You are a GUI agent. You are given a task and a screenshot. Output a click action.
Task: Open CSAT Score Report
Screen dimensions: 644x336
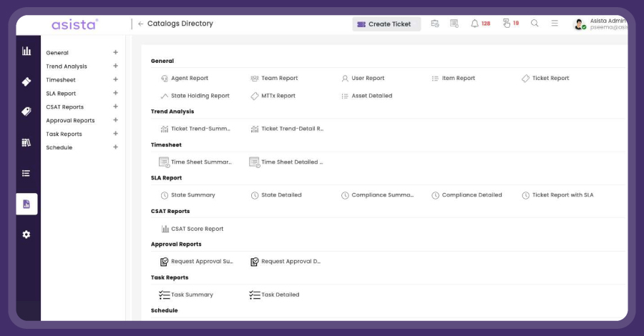pyautogui.click(x=192, y=229)
